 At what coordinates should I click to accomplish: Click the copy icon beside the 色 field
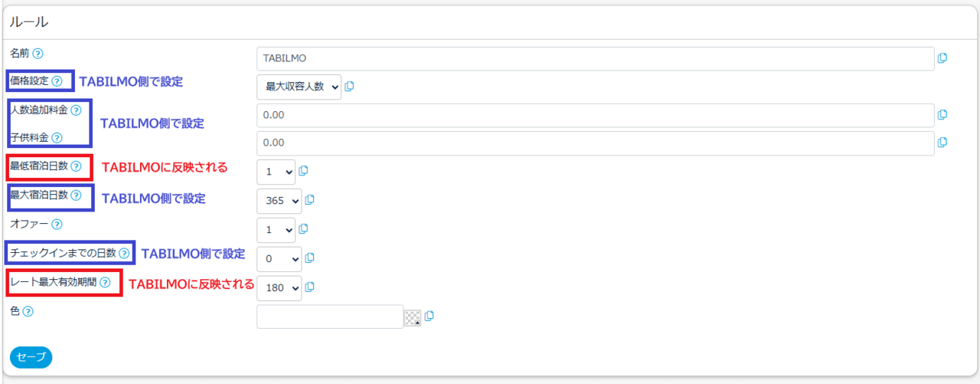click(430, 316)
